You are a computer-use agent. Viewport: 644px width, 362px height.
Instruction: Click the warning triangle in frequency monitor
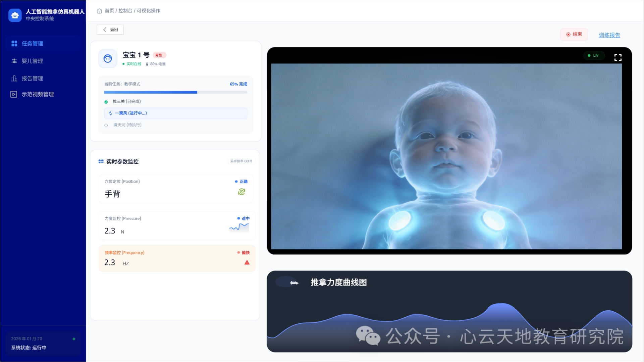coord(247,263)
